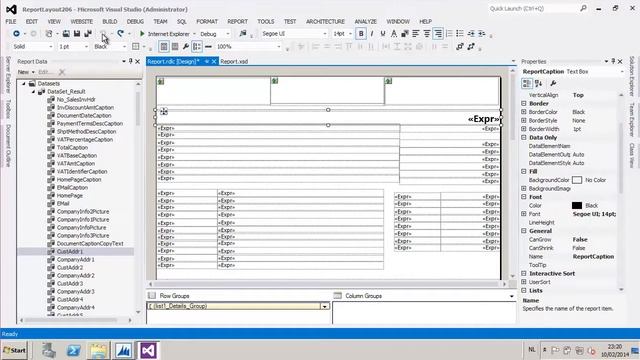The image size is (640, 360).
Task: Click the bulleted list icon
Action: tap(460, 33)
